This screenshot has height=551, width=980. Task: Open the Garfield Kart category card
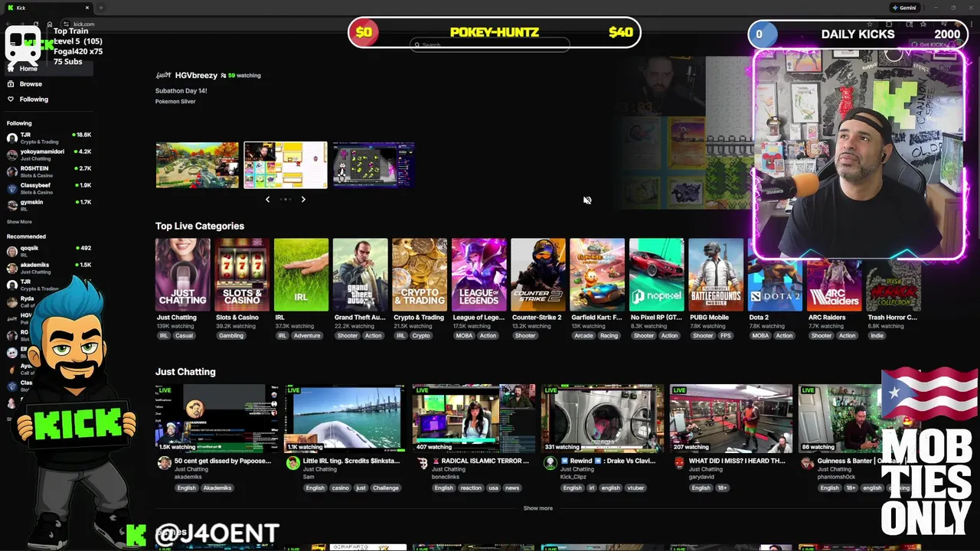click(x=597, y=275)
